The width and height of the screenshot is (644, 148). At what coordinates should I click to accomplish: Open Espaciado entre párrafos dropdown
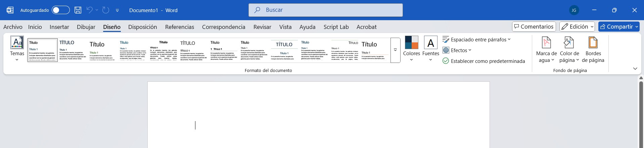click(x=476, y=40)
